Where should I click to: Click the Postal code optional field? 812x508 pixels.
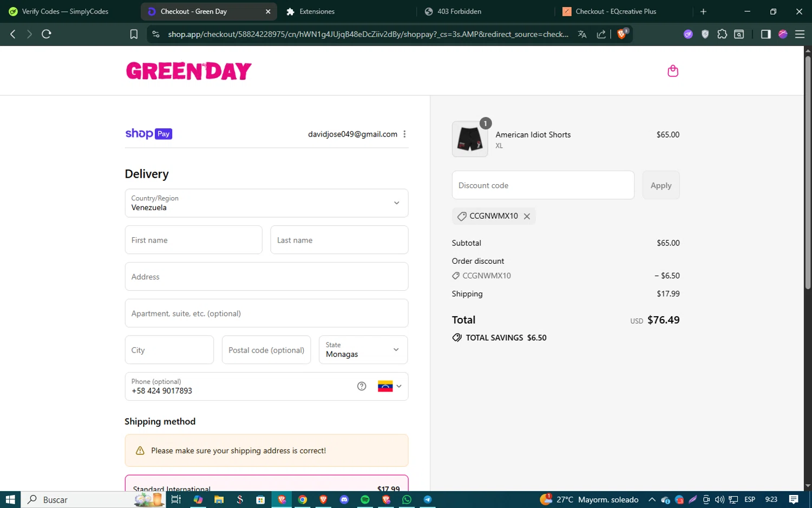[x=266, y=350]
